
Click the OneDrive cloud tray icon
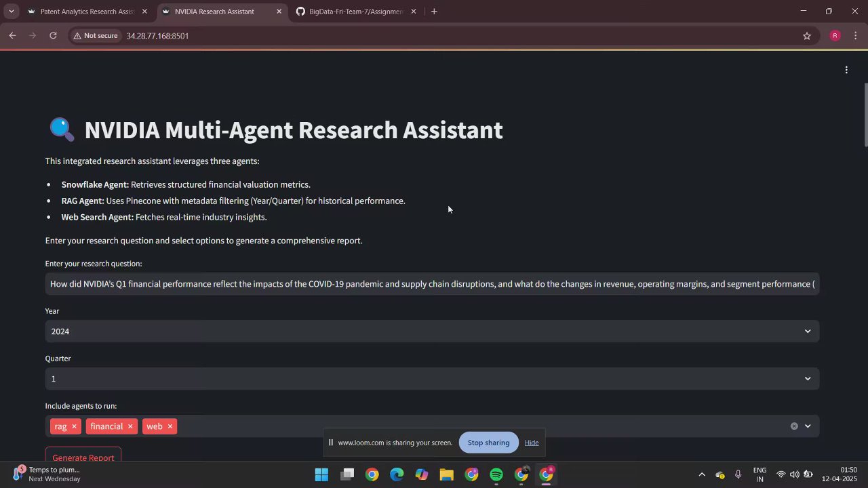click(719, 474)
